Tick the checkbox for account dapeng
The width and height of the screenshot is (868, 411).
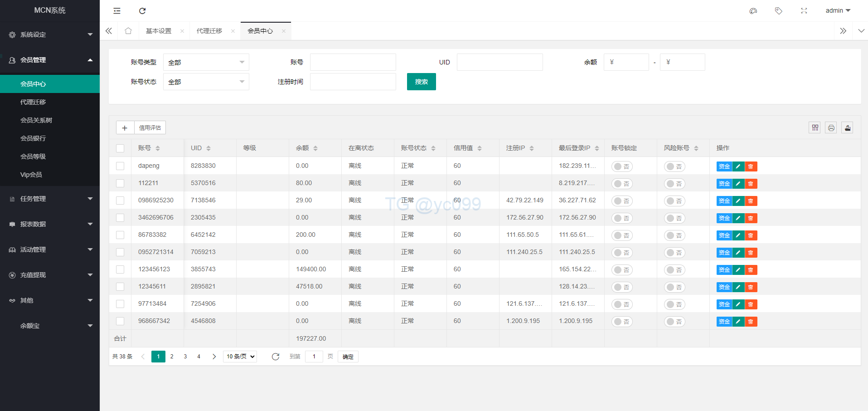(120, 166)
